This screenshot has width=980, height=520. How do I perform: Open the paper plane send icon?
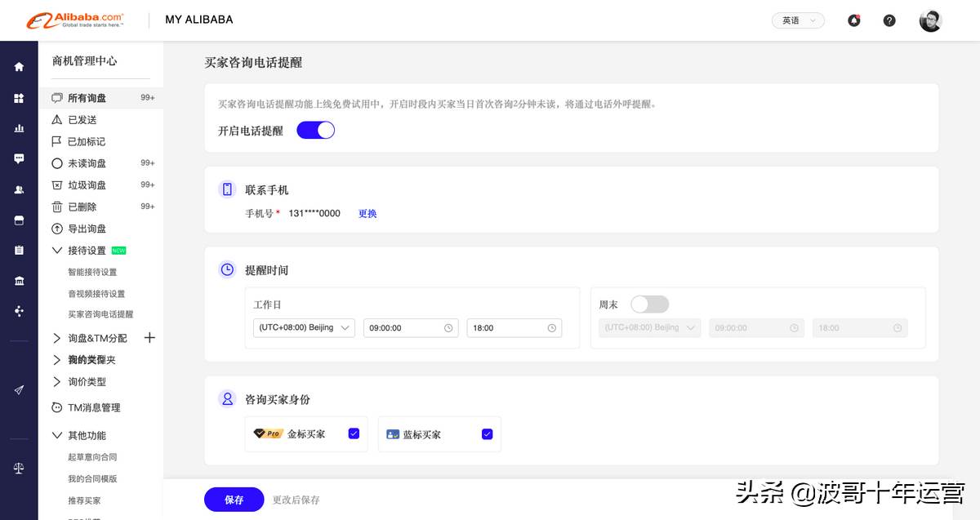[x=19, y=390]
